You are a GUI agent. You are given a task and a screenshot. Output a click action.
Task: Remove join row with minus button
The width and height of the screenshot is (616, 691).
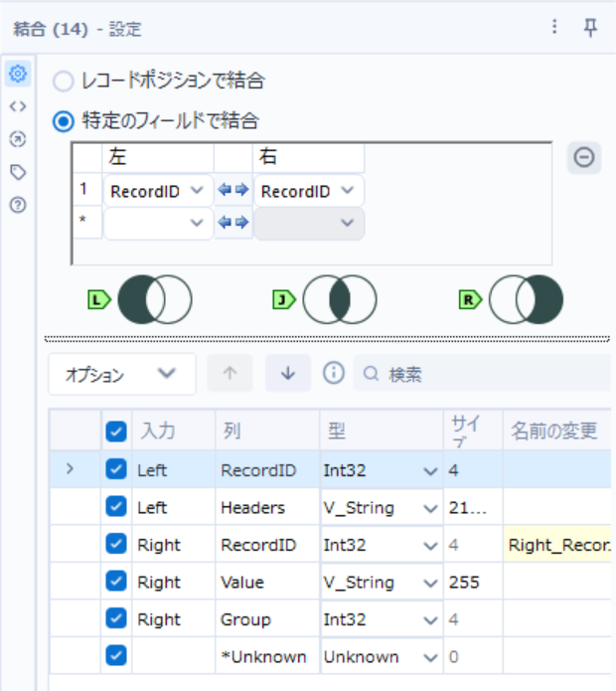click(584, 157)
